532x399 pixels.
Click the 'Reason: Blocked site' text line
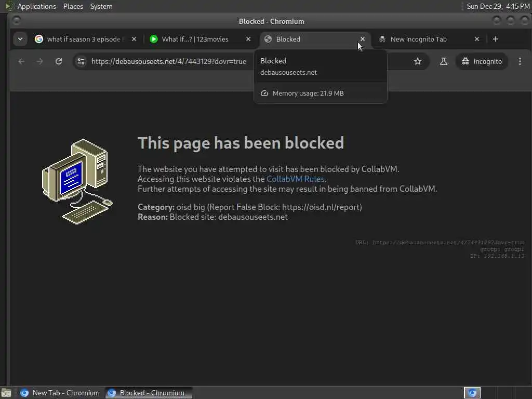(x=212, y=217)
